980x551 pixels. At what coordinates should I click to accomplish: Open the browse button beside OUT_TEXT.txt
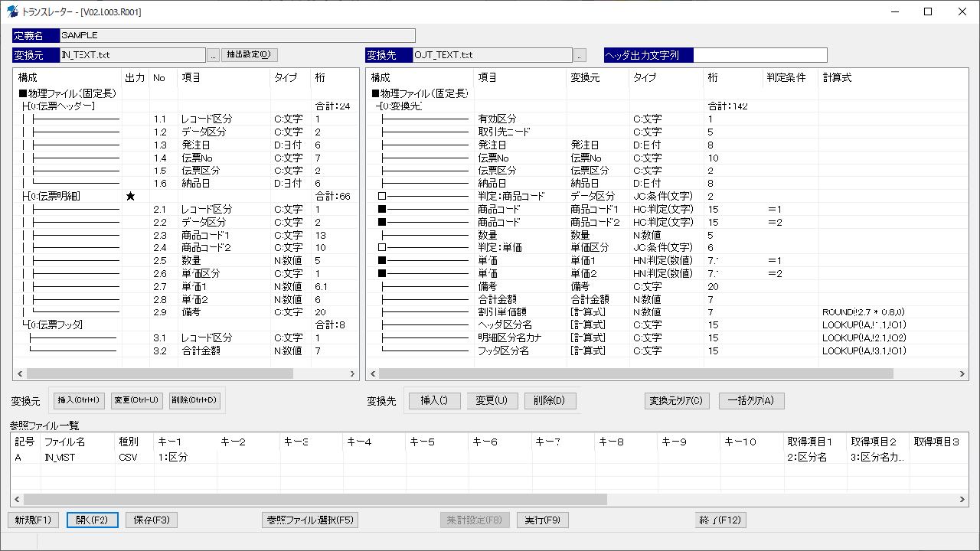coord(580,55)
